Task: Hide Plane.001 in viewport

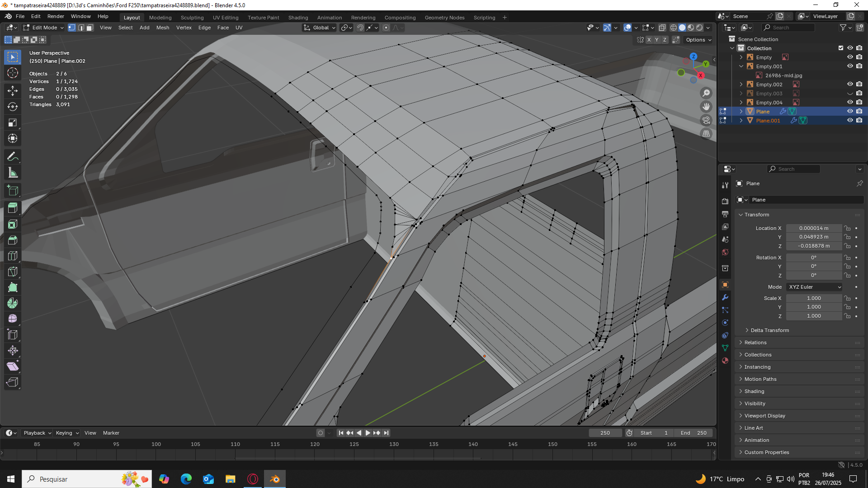Action: tap(850, 120)
